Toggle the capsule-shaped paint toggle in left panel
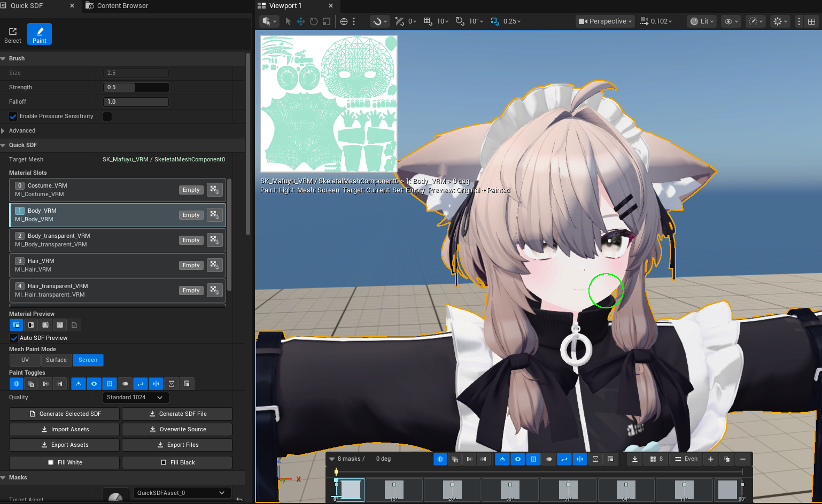 pyautogui.click(x=125, y=384)
